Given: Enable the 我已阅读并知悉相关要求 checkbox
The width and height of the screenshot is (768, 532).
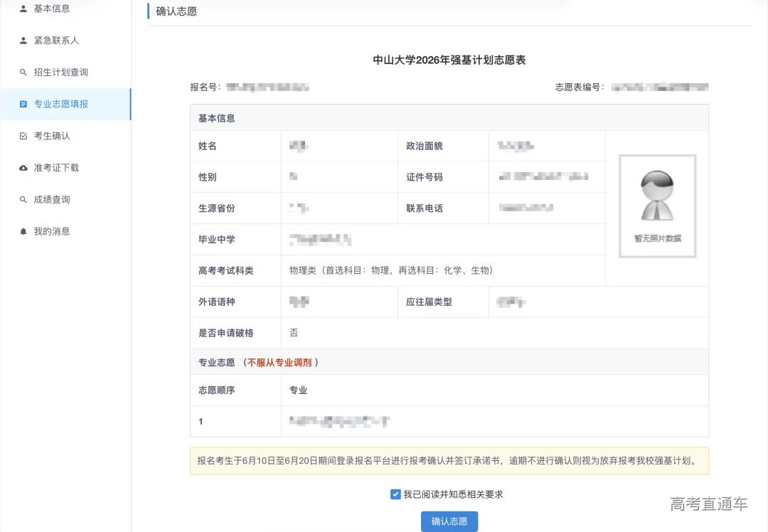Looking at the screenshot, I should point(395,494).
